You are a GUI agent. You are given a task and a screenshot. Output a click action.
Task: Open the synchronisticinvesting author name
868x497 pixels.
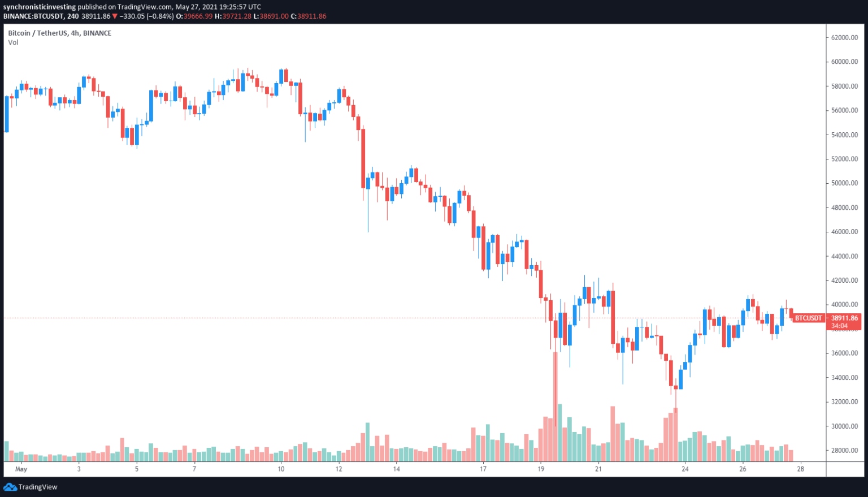pos(39,7)
